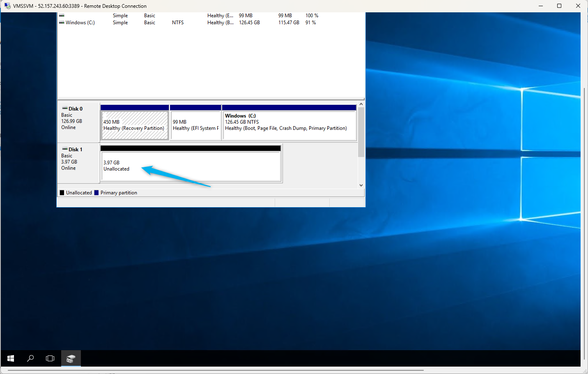Click Simple in the Windows (C:) row
The height and width of the screenshot is (374, 588).
coord(120,23)
